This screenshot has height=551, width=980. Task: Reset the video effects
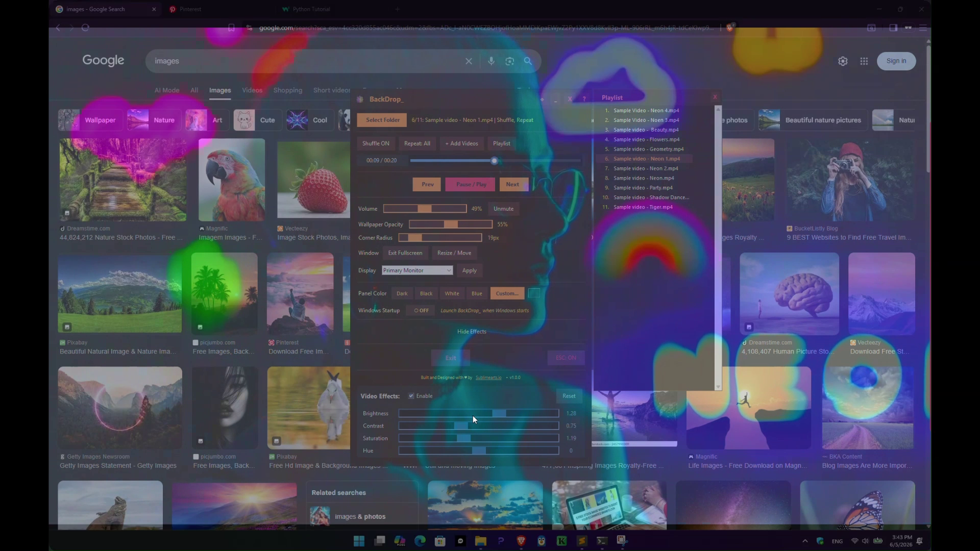[x=569, y=396]
